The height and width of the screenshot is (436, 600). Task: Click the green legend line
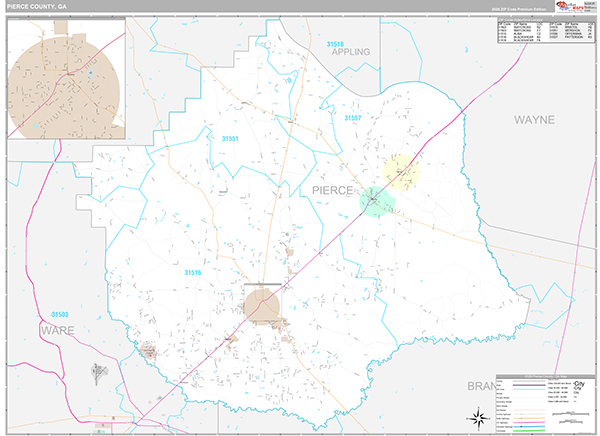[529, 431]
